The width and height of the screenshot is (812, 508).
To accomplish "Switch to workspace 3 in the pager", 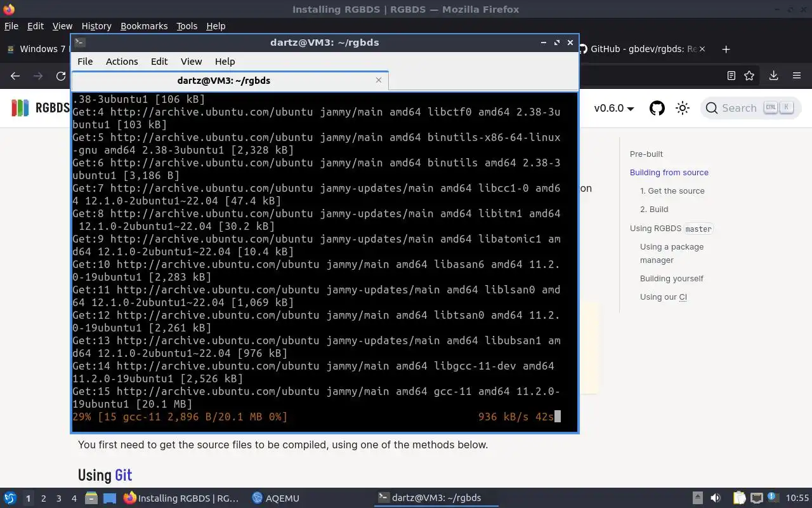I will 58,498.
